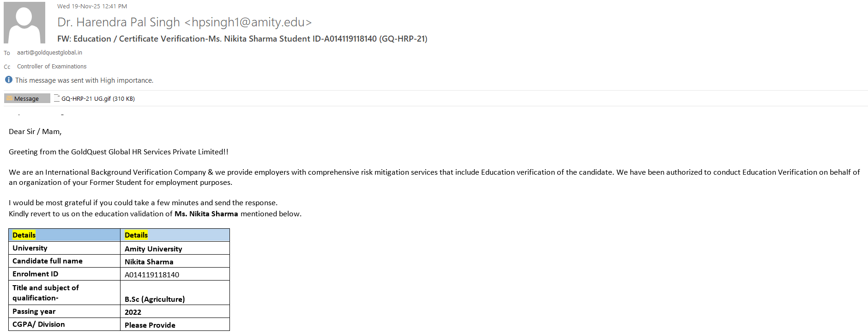This screenshot has width=868, height=336.
Task: Click the High importance notice text
Action: (x=84, y=80)
